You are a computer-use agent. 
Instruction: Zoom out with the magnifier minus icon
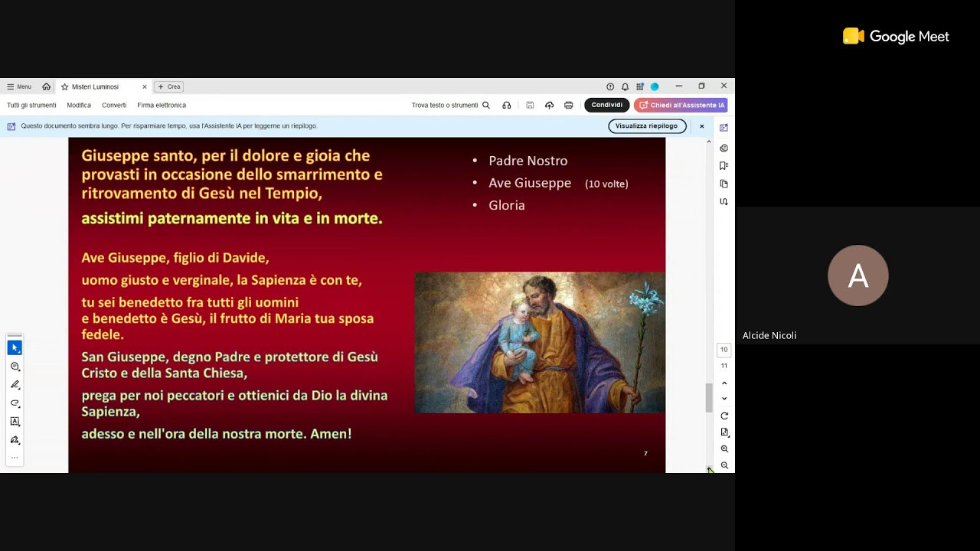pyautogui.click(x=724, y=465)
